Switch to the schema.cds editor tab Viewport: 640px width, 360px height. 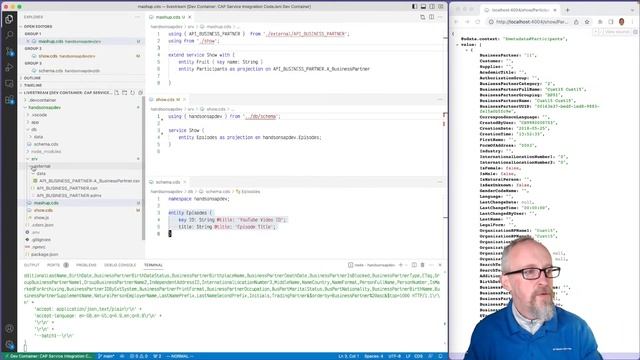pyautogui.click(x=168, y=182)
